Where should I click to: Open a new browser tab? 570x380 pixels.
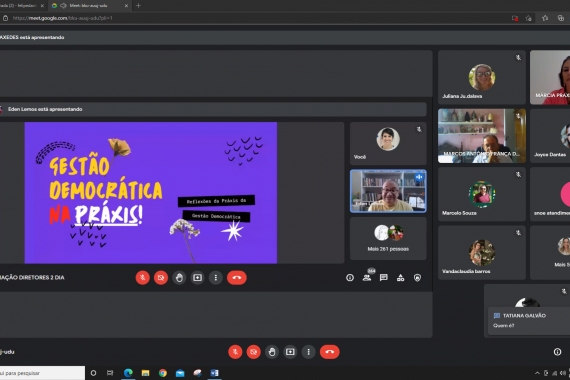[x=138, y=5]
